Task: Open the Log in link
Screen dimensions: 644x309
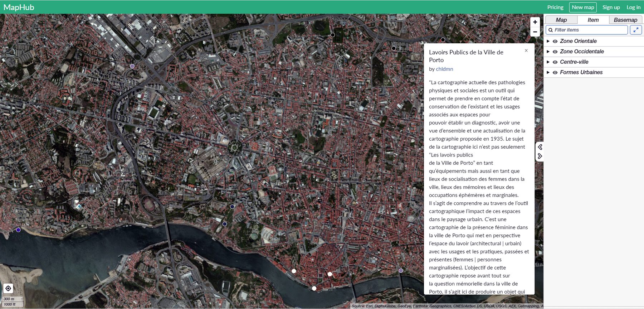Action: tap(633, 7)
